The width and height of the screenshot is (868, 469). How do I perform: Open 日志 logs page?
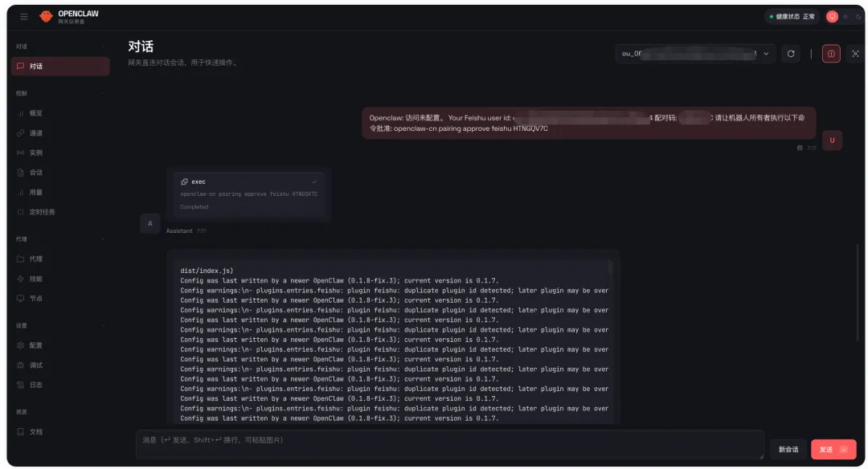pyautogui.click(x=60, y=385)
